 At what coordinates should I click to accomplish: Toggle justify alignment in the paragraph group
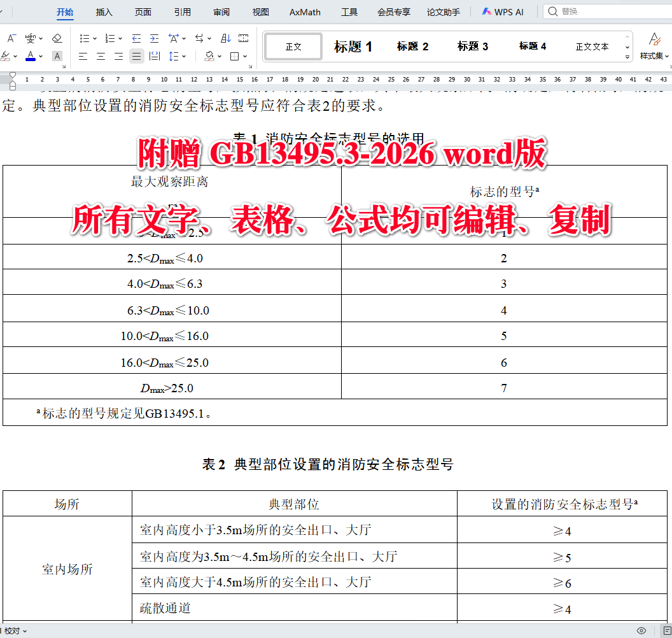click(136, 56)
